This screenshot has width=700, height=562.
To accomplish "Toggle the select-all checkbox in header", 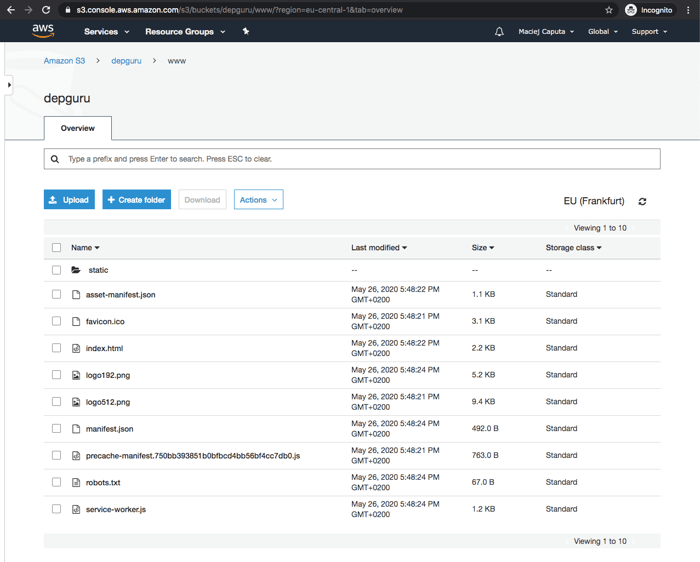I will [56, 248].
